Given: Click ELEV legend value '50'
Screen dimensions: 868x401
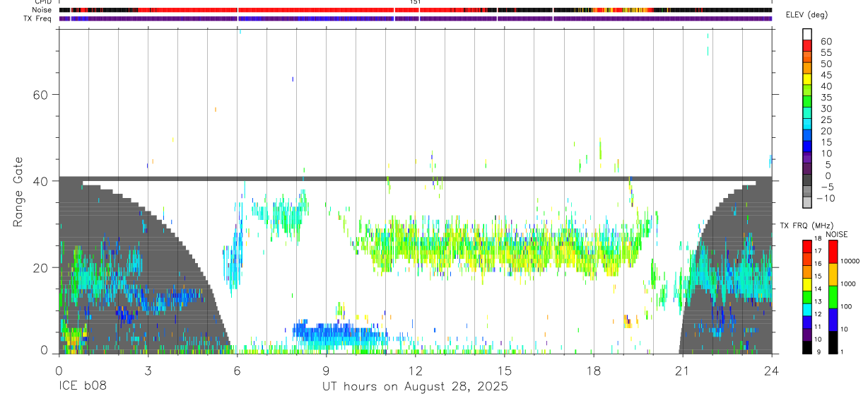Looking at the screenshot, I should pyautogui.click(x=826, y=64).
